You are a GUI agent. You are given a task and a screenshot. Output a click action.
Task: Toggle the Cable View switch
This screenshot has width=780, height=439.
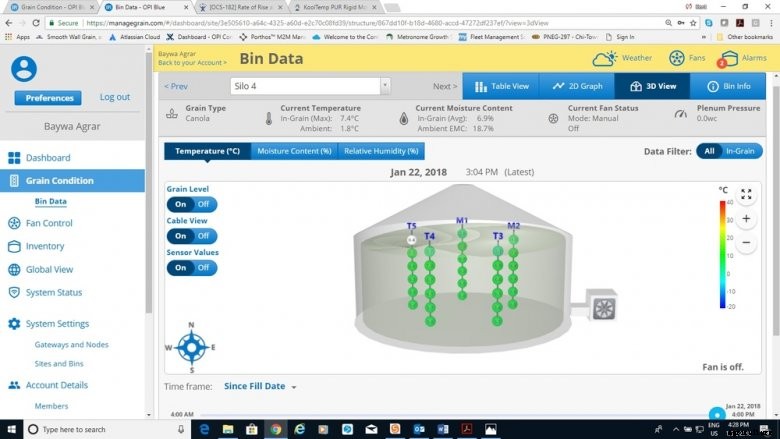pyautogui.click(x=191, y=236)
